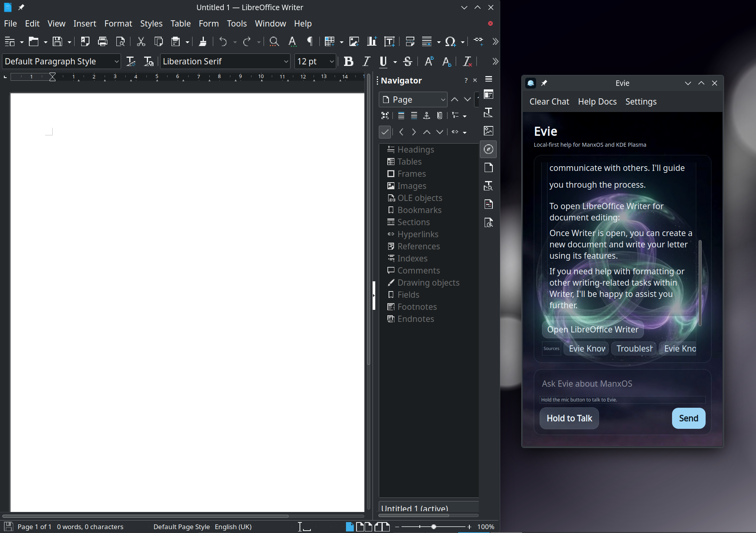Open Manage Changes deck in sidebar
The image size is (756, 533).
click(x=489, y=204)
